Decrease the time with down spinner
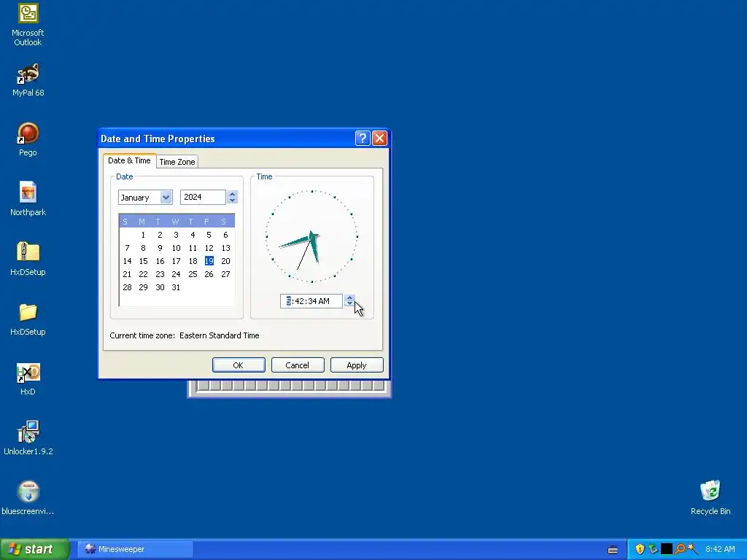Screen dimensions: 747x560 coord(349,304)
